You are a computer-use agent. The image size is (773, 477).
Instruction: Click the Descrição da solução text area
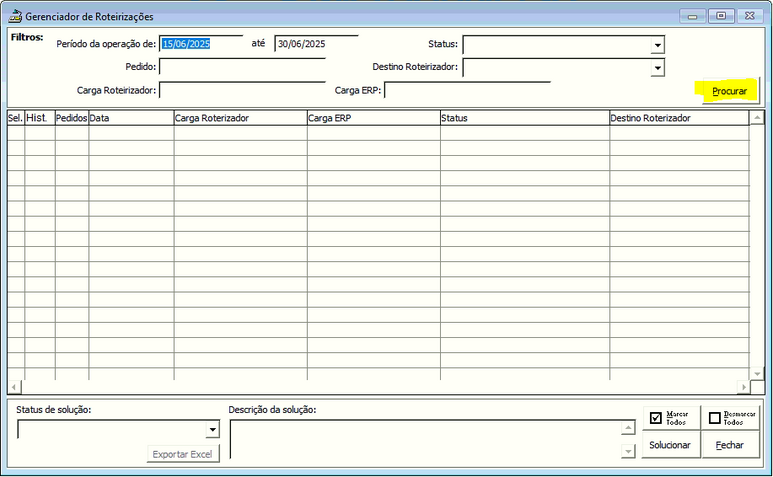coord(425,439)
